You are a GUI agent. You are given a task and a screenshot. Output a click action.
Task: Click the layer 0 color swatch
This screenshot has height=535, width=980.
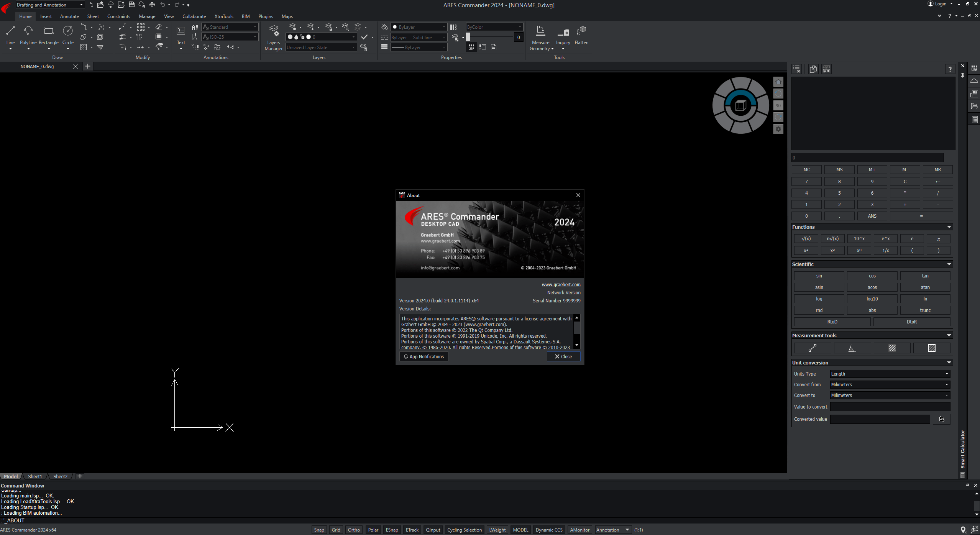(x=309, y=37)
